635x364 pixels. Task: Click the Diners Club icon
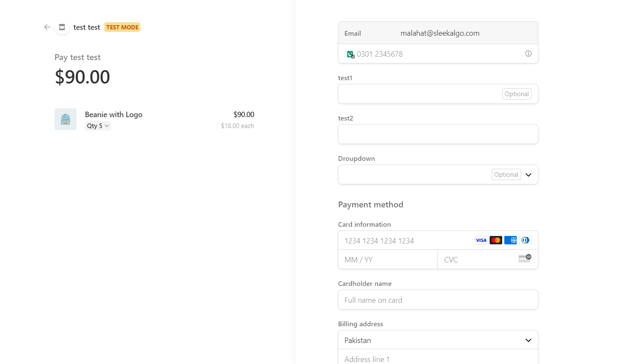[x=525, y=240]
